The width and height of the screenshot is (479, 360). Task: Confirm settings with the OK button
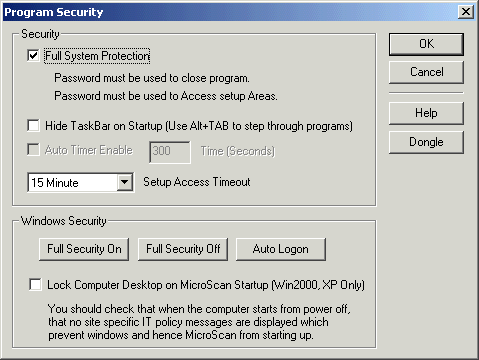426,44
